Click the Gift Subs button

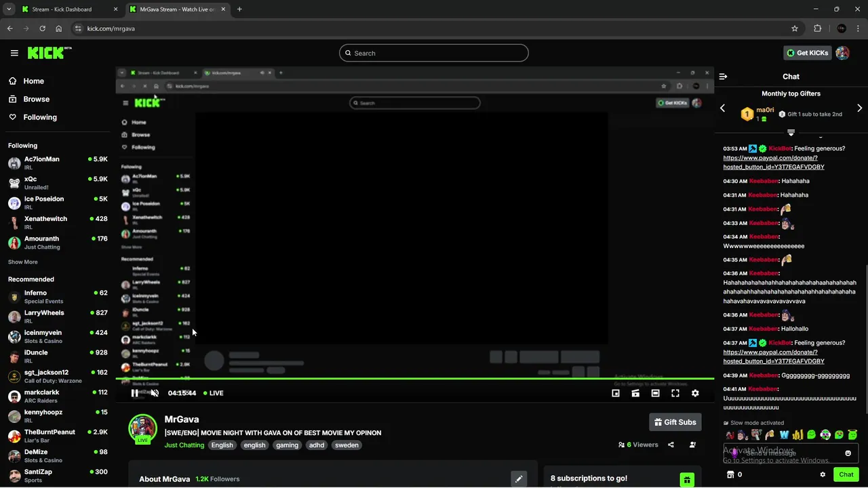[675, 422]
